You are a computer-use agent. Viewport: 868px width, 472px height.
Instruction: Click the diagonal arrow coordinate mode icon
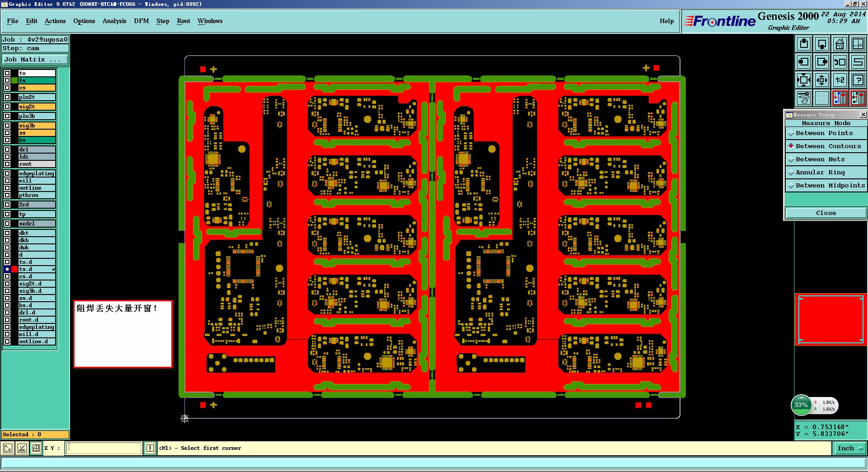click(8, 448)
